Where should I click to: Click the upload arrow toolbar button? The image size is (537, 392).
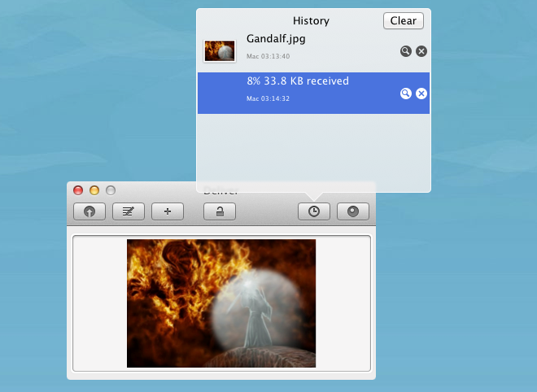(89, 211)
